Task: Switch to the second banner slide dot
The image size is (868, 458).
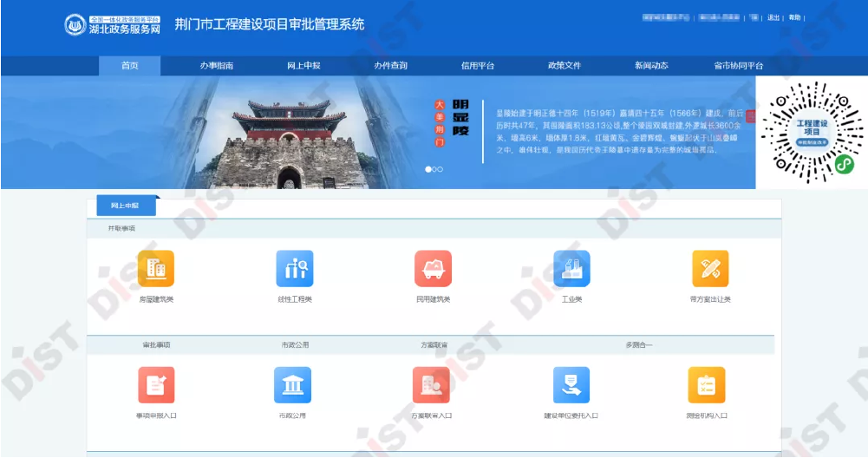Action: (434, 169)
